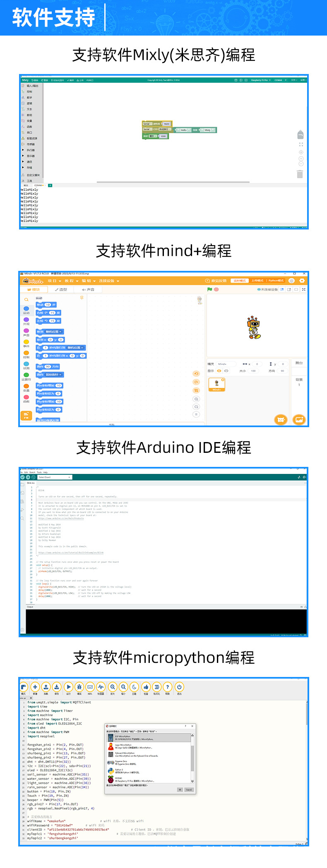Open Arduino IDE Select Board dropdown

(x=55, y=477)
